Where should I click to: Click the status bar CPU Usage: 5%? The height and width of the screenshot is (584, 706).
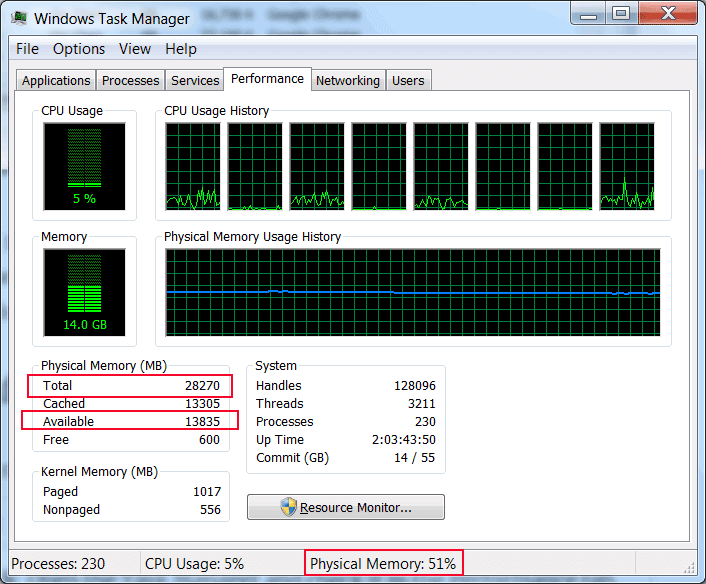click(x=194, y=564)
